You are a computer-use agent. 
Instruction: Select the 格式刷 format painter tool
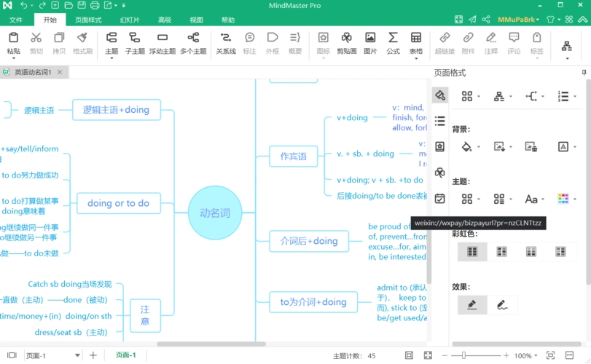[82, 38]
